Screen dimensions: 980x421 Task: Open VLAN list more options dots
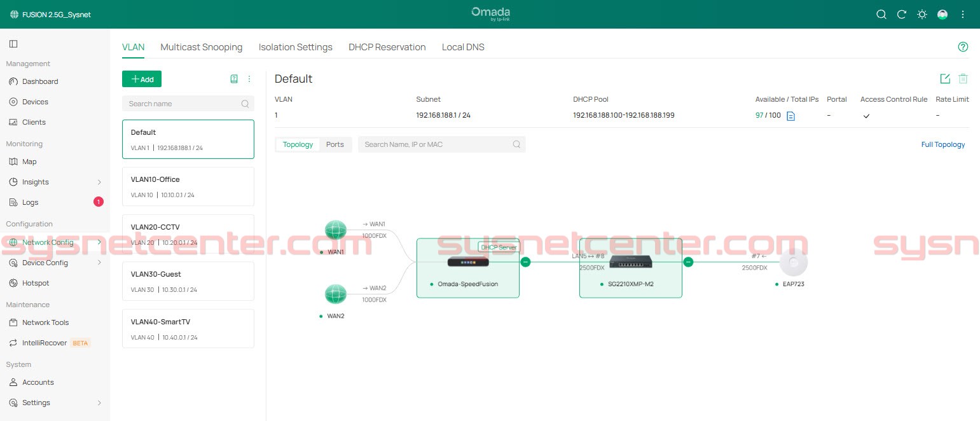click(x=249, y=79)
